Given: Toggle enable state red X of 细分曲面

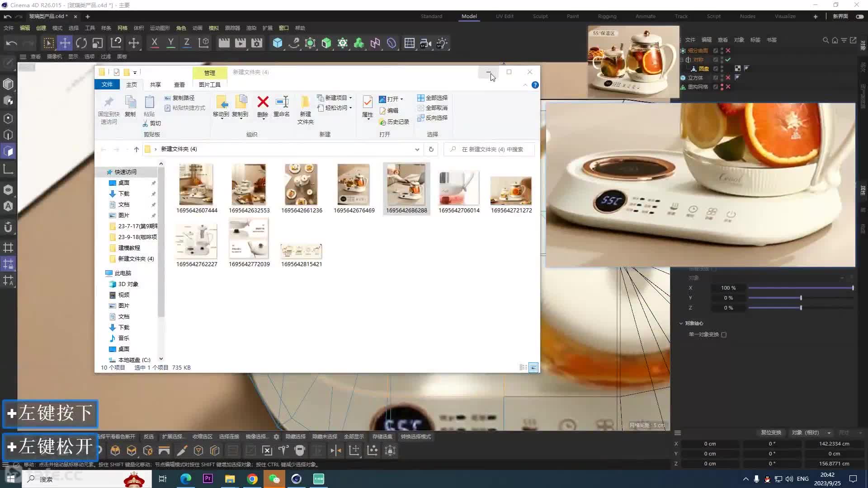Looking at the screenshot, I should 728,51.
